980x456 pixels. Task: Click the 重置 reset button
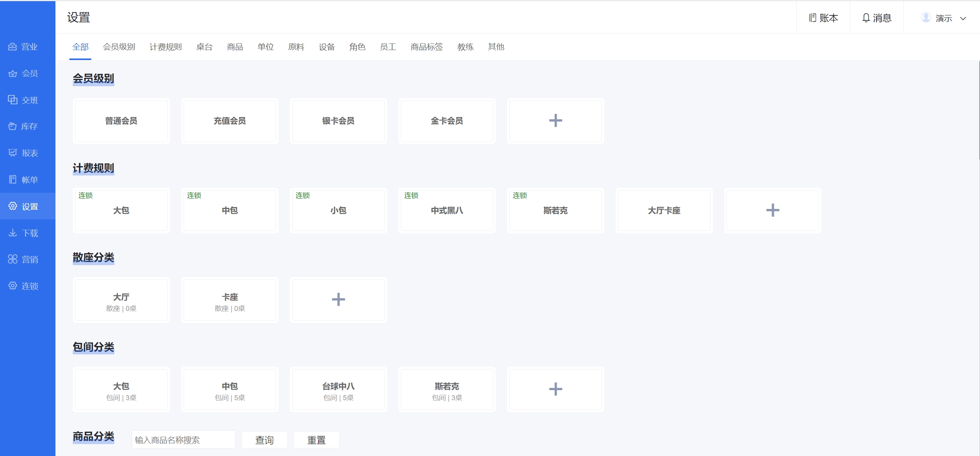click(317, 440)
